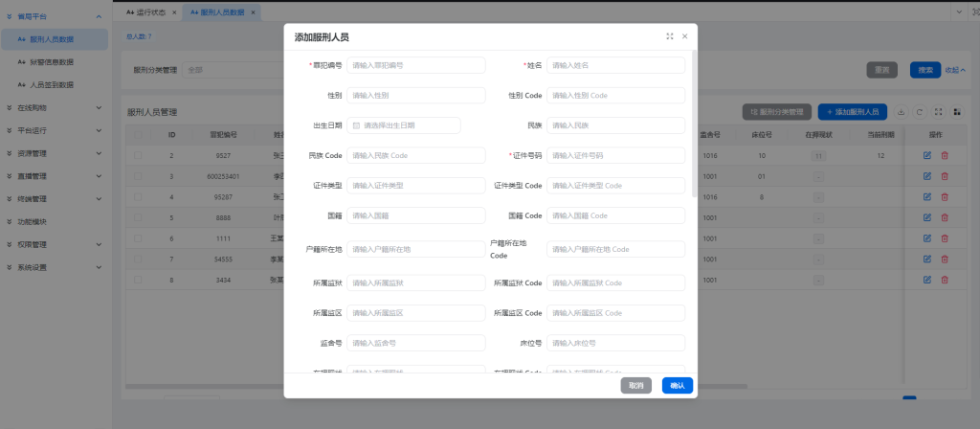The height and width of the screenshot is (429, 980).
Task: Tick the checkbox for row ID 2
Action: [x=138, y=155]
